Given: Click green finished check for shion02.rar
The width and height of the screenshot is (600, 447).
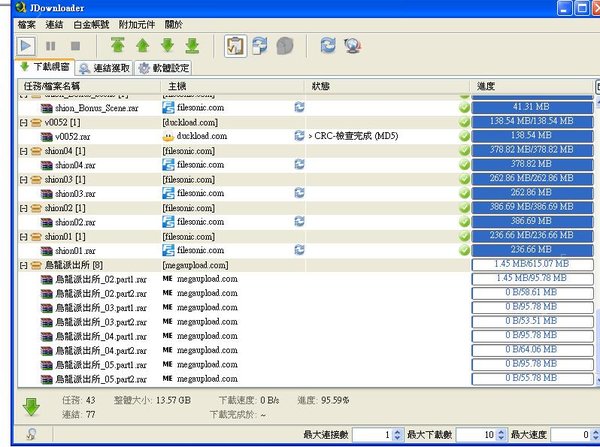Looking at the screenshot, I should pyautogui.click(x=464, y=222).
